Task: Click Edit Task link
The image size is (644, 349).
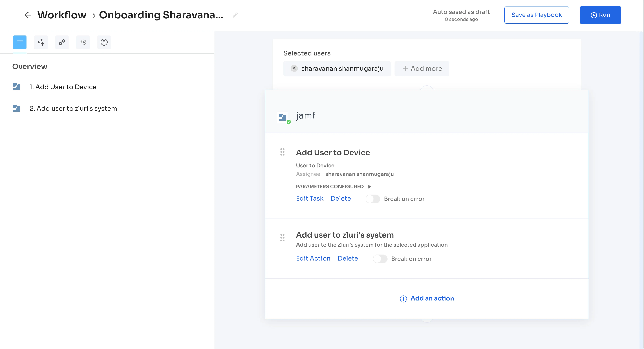Action: pyautogui.click(x=310, y=199)
